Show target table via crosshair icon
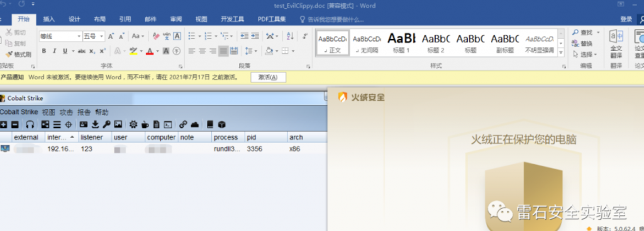Viewport: 644px width, 231px height. [x=69, y=124]
